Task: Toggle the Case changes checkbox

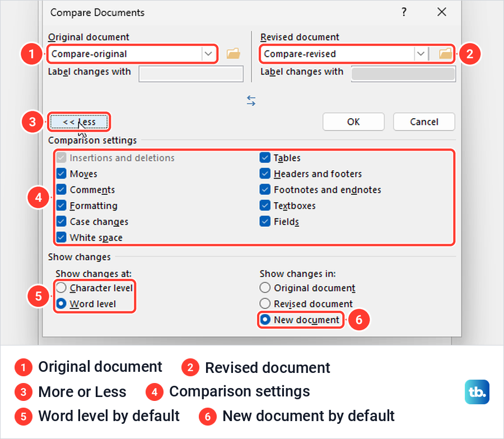Action: click(61, 221)
